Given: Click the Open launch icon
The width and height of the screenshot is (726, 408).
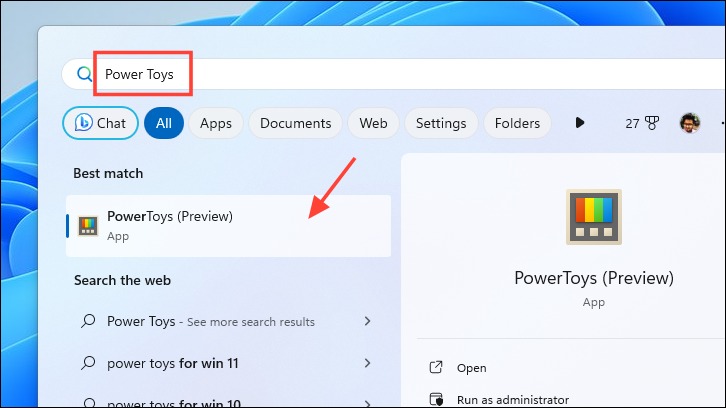Looking at the screenshot, I should click(436, 367).
